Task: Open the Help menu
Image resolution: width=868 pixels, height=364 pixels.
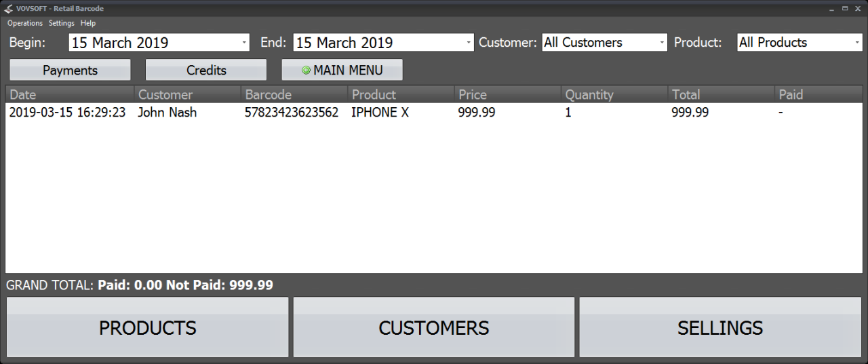Action: [88, 23]
